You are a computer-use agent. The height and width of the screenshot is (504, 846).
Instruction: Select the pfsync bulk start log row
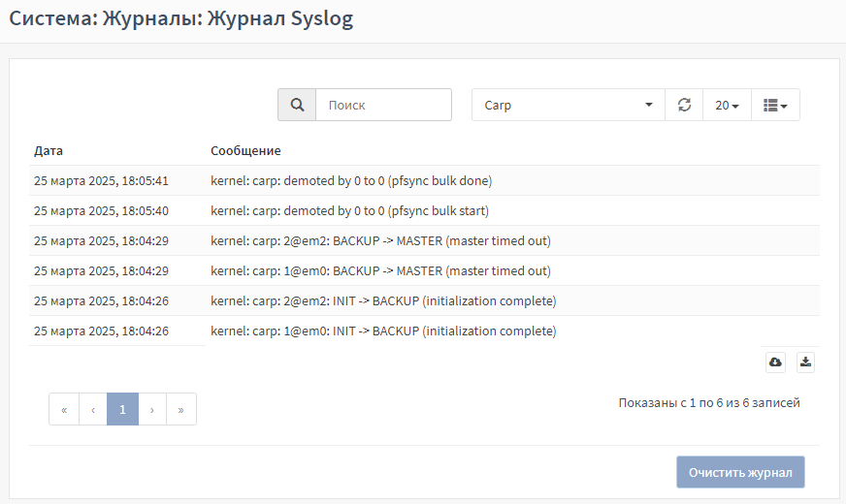[x=424, y=210]
